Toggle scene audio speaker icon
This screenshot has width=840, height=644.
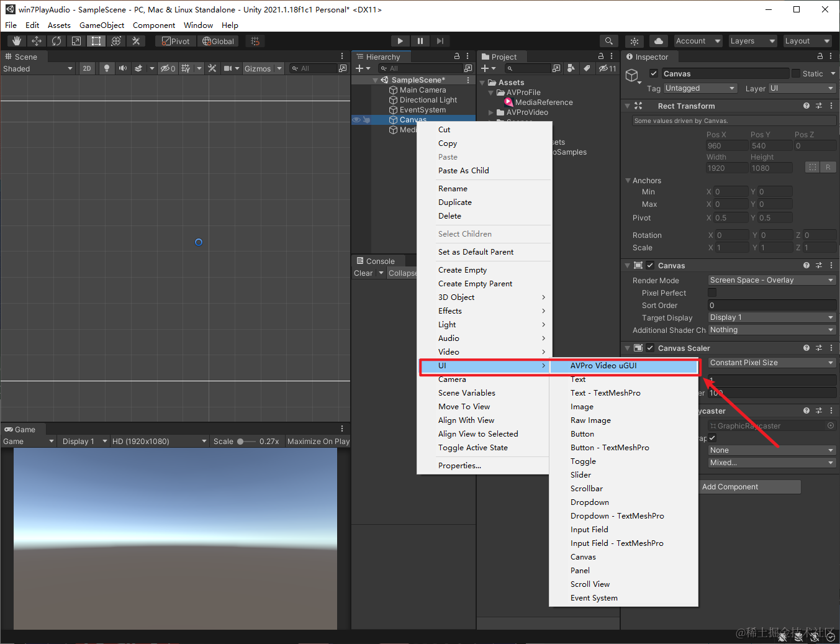coord(123,68)
